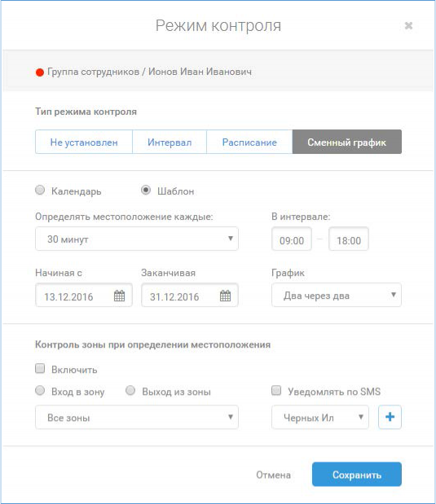Image resolution: width=436 pixels, height=504 pixels.
Task: Click the Сохранить button
Action: pyautogui.click(x=357, y=475)
